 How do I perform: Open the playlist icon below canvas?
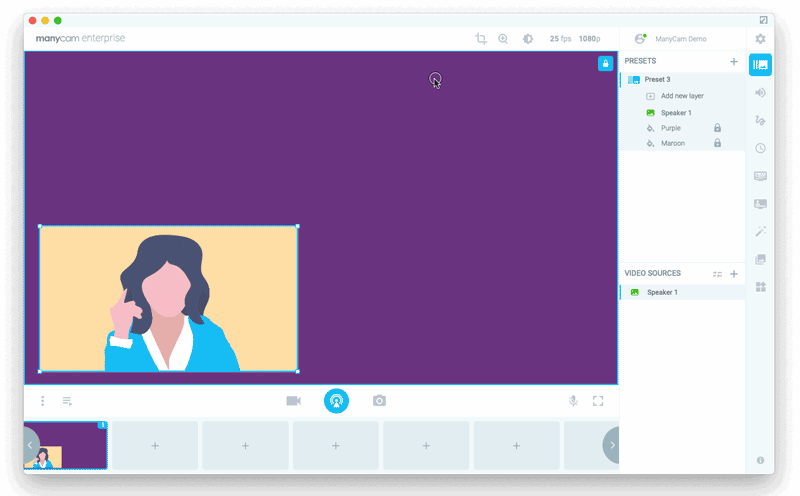(x=67, y=401)
